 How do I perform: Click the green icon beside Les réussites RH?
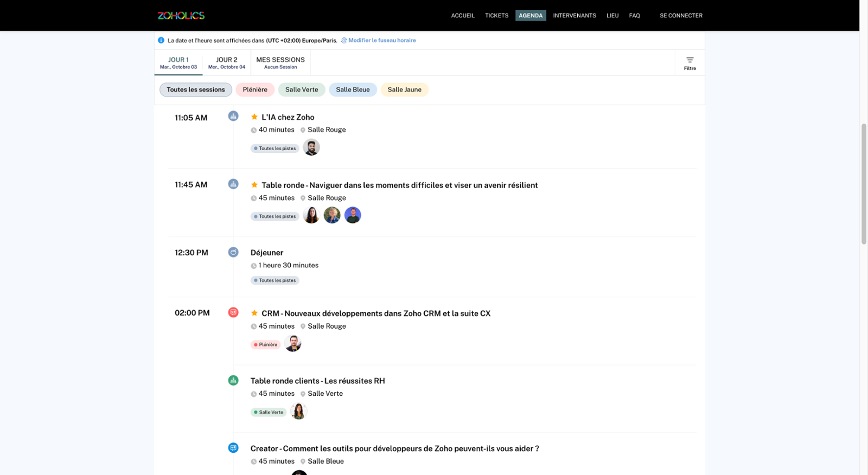[x=233, y=380]
